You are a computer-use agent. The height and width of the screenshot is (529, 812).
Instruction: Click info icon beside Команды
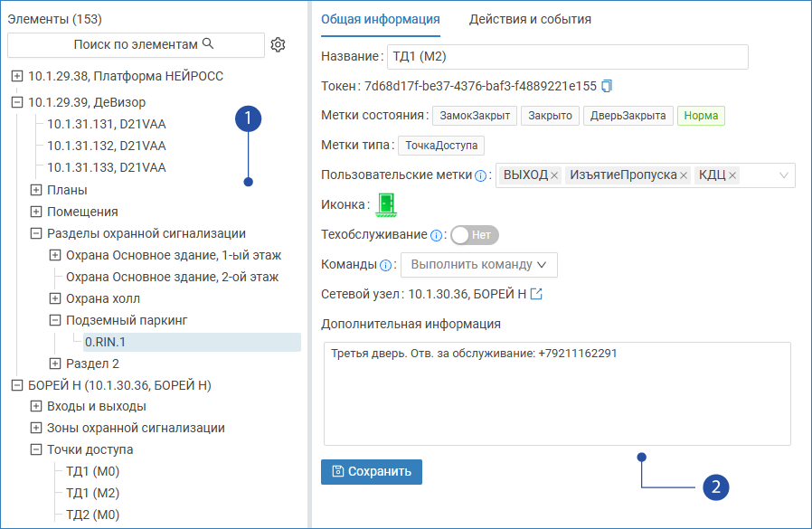pyautogui.click(x=385, y=265)
